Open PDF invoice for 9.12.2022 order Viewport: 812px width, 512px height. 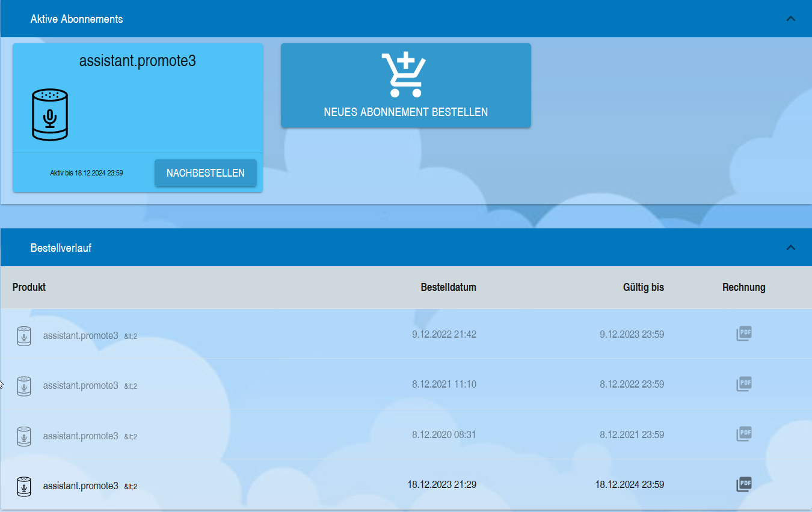tap(744, 334)
